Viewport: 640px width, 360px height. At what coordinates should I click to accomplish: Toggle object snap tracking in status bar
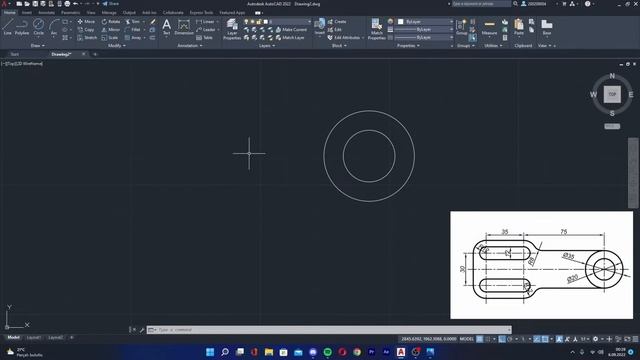537,339
